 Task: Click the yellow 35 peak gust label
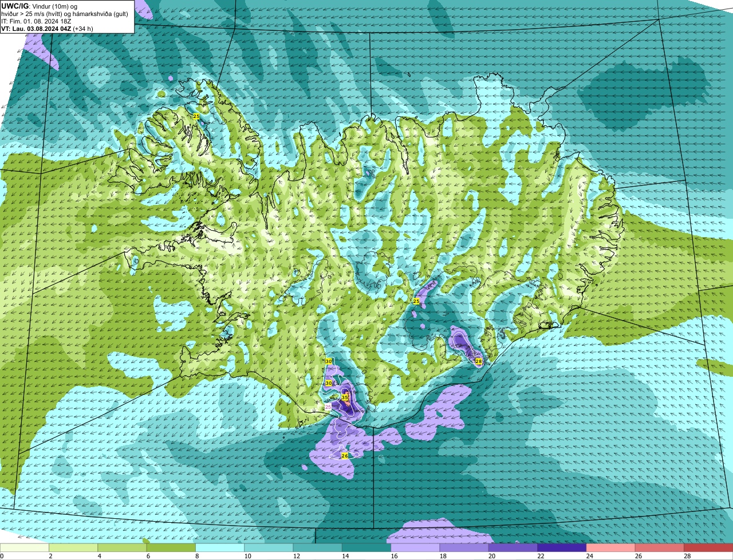[345, 397]
